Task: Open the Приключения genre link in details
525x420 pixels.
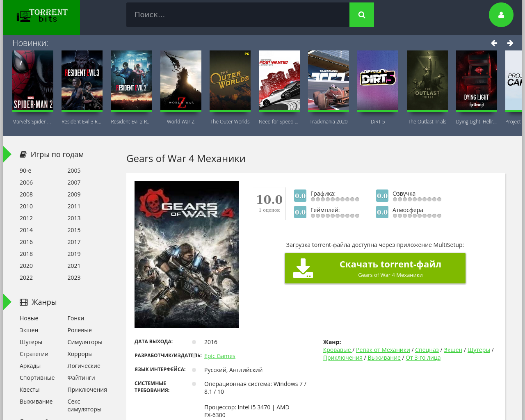Action: (343, 358)
